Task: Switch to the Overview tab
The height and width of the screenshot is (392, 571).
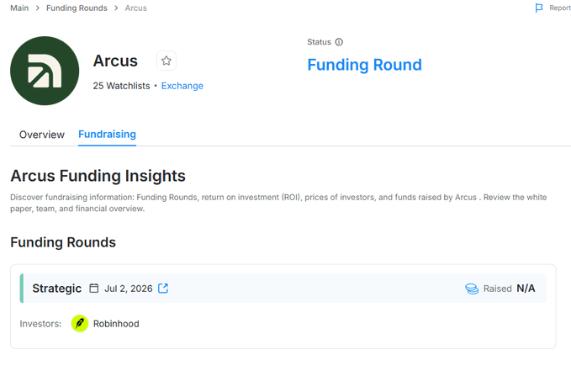Action: (42, 135)
